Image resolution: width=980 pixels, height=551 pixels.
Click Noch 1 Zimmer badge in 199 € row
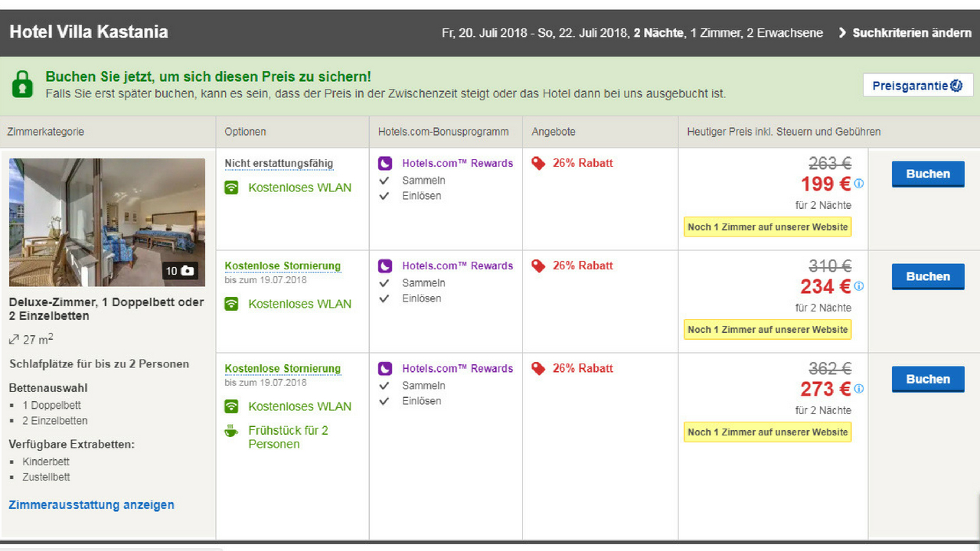(x=768, y=227)
